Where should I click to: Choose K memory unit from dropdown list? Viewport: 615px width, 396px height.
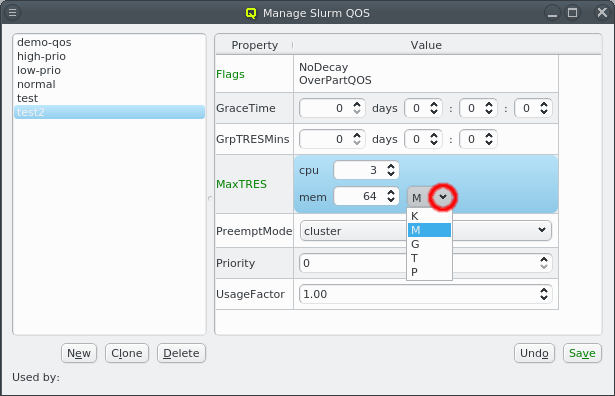[429, 216]
